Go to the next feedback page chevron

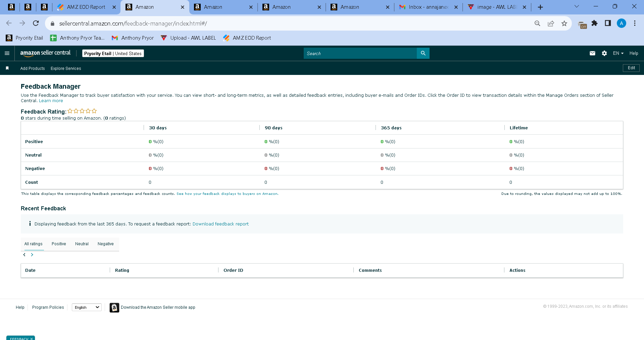point(32,255)
